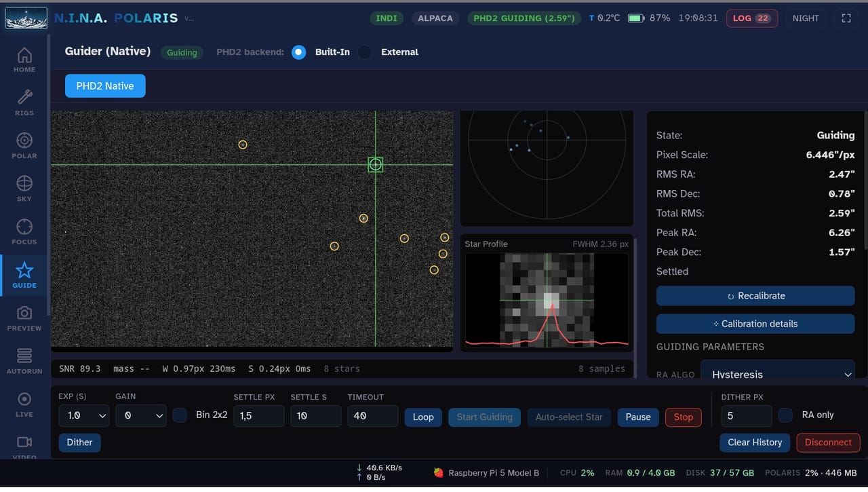This screenshot has height=492, width=868.
Task: Open the Focus icon in sidebar
Action: (x=24, y=232)
